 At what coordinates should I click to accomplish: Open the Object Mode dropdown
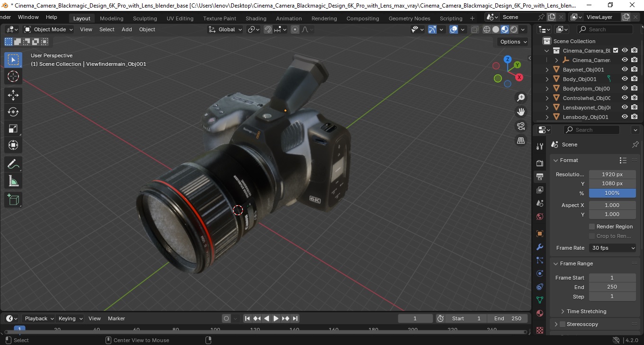tap(49, 29)
